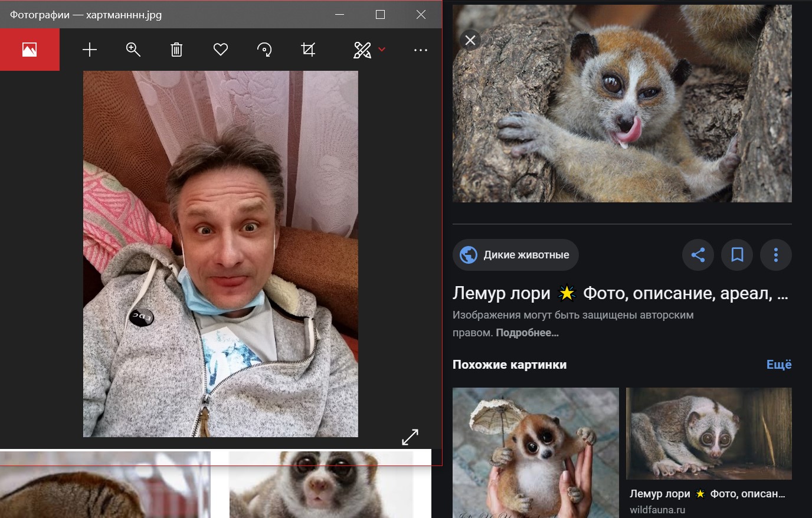Delete photo using the trash icon
The image size is (812, 518).
pos(176,50)
